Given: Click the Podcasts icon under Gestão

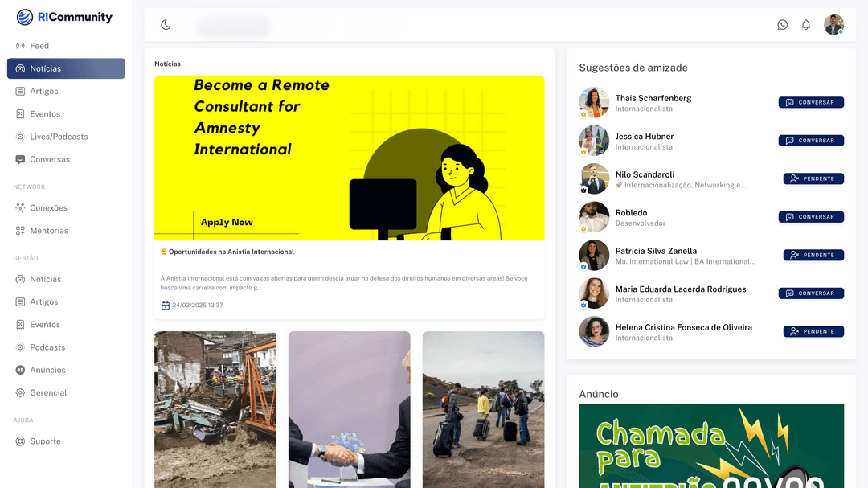Looking at the screenshot, I should pyautogui.click(x=20, y=347).
